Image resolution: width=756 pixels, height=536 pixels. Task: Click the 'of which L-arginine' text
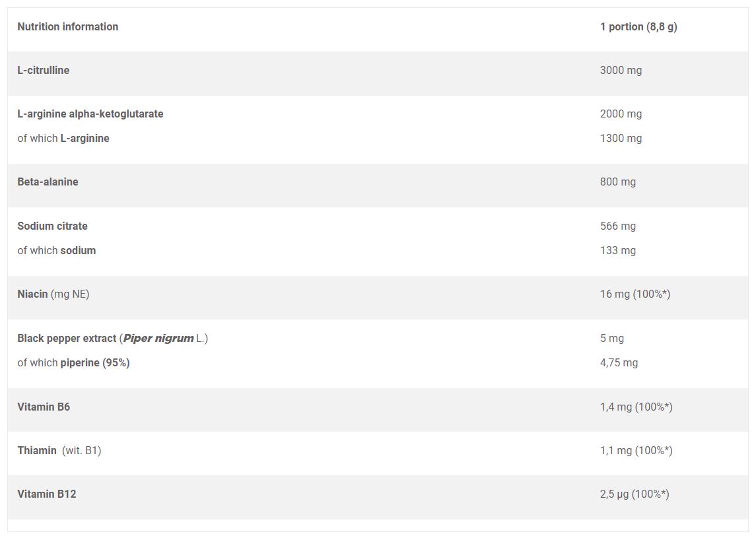[x=63, y=139]
